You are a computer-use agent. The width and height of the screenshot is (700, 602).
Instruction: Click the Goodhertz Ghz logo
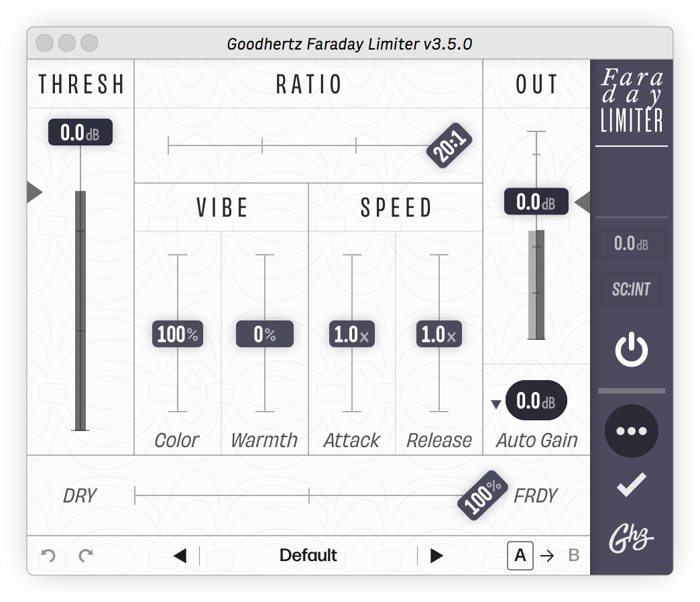[631, 538]
